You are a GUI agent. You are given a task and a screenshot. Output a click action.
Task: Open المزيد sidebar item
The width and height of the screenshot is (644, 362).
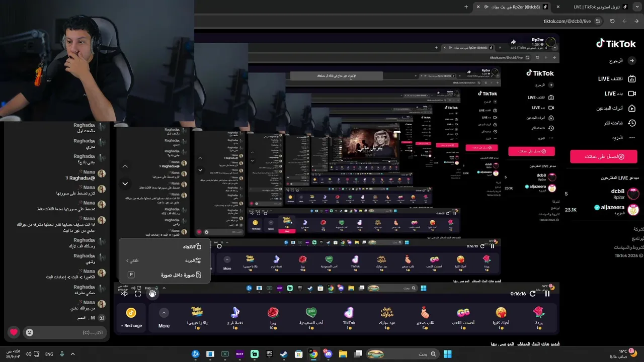(x=623, y=137)
